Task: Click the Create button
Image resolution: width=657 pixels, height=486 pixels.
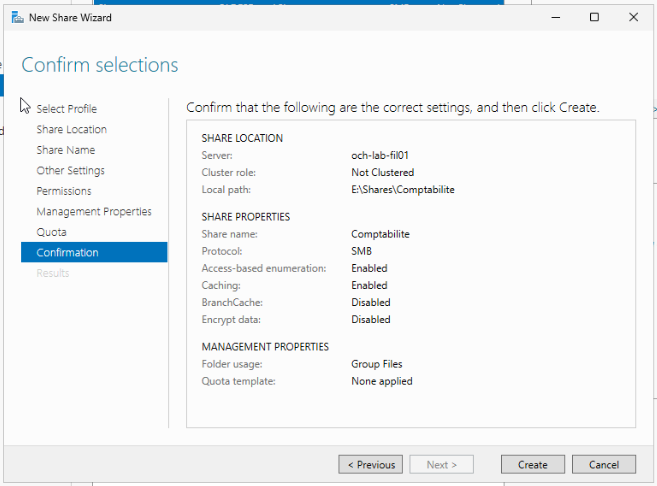Action: tap(533, 465)
